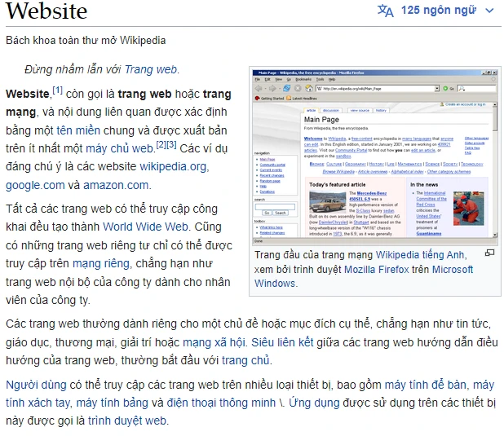Open the trình duyệt web link
The width and height of the screenshot is (504, 436).
pyautogui.click(x=127, y=421)
